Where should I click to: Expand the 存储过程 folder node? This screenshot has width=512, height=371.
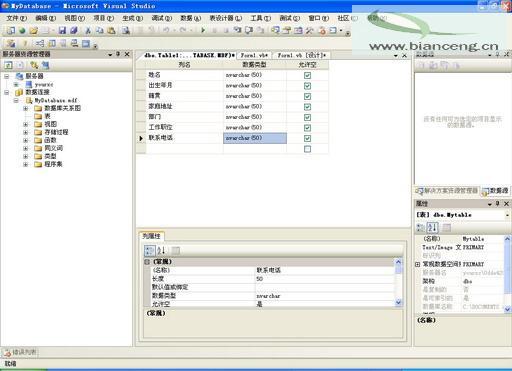point(25,132)
